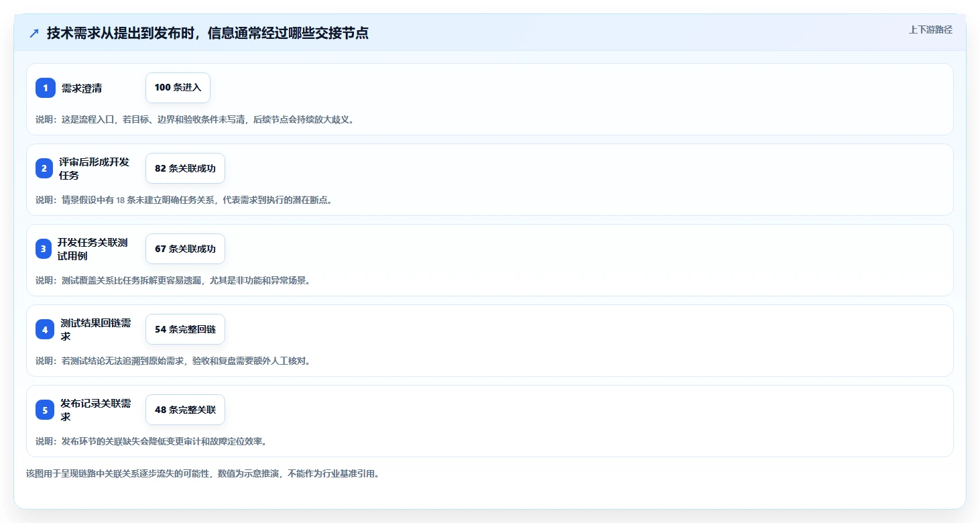Click the step 4 number badge
Image resolution: width=980 pixels, height=523 pixels.
45,329
